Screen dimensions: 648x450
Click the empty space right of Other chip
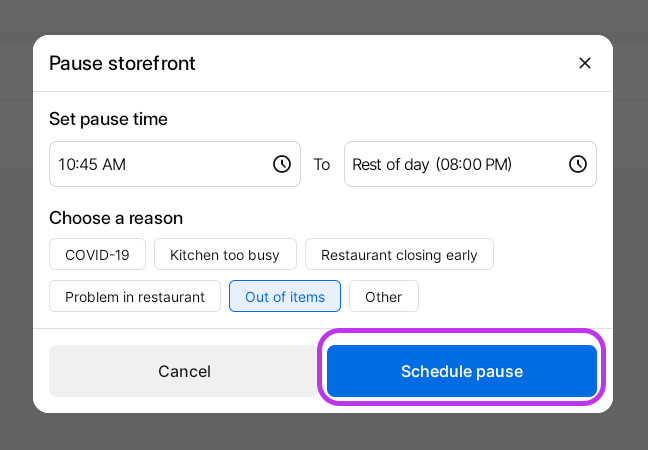pos(510,297)
